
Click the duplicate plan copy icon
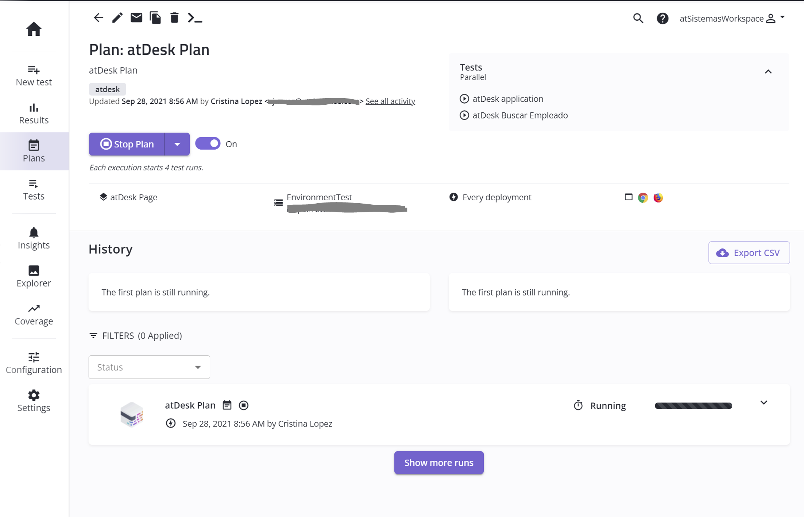tap(155, 18)
